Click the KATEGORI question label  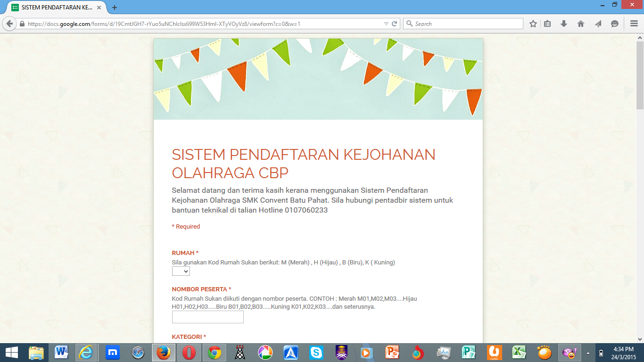point(189,337)
